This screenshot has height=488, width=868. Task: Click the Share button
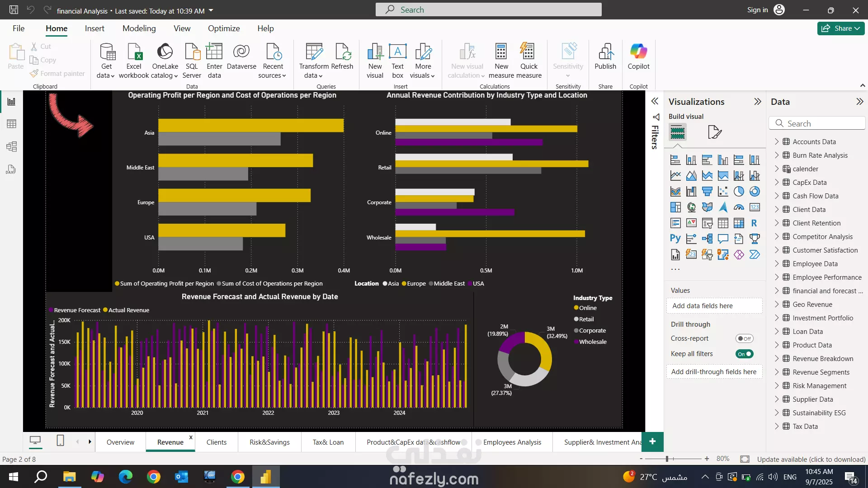[840, 28]
